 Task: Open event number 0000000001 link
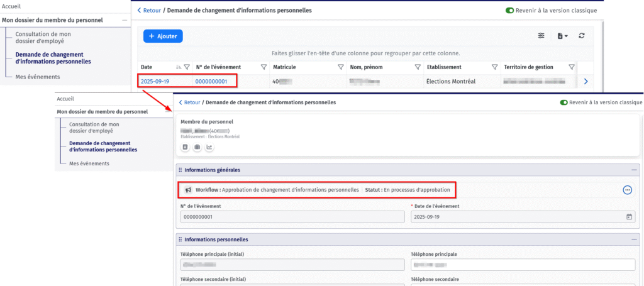[x=211, y=81]
